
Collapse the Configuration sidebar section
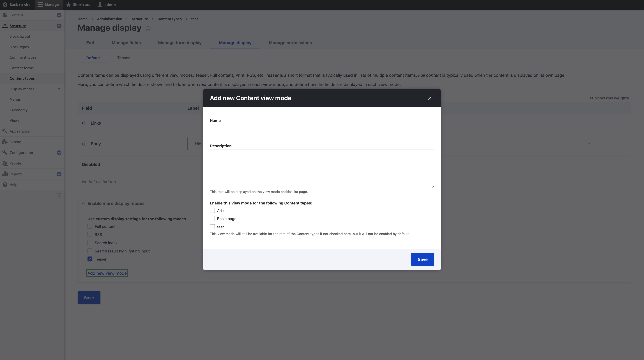click(x=59, y=153)
